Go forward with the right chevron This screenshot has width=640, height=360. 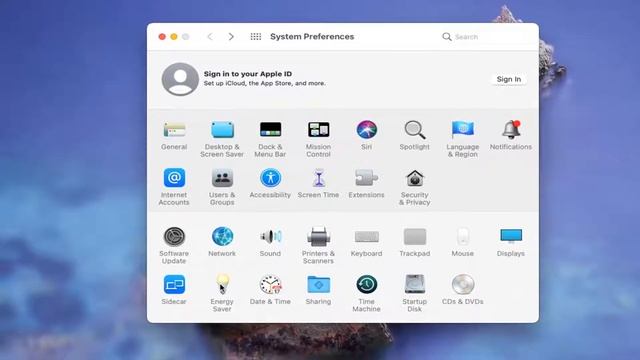[231, 37]
